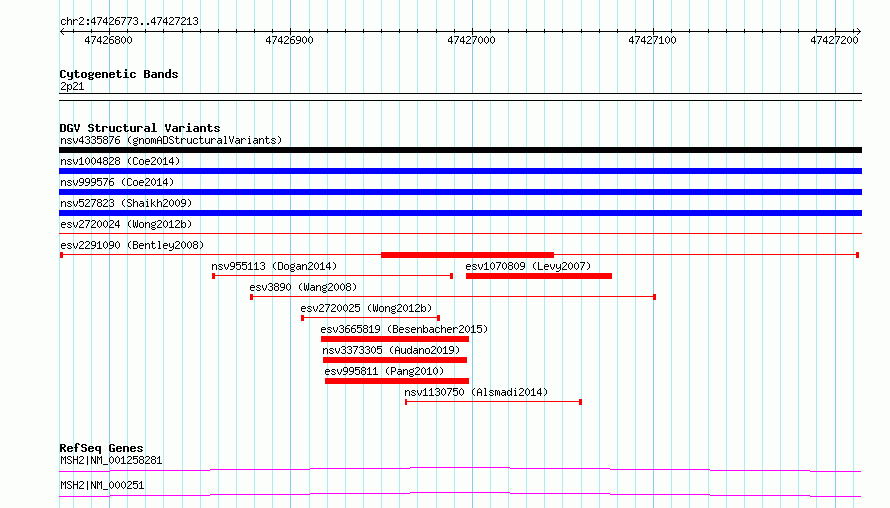Click the chr2:47426773..47427213 region label
The width and height of the screenshot is (890, 508).
tap(129, 21)
